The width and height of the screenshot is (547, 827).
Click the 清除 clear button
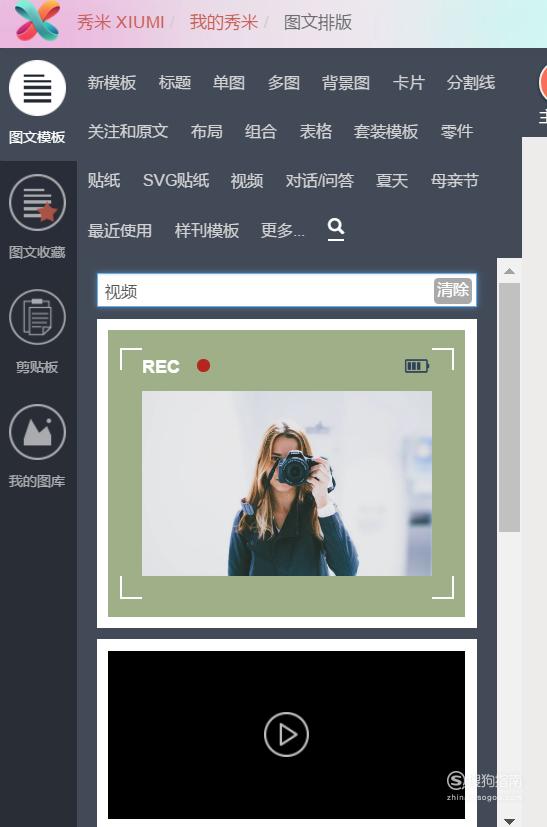(453, 291)
